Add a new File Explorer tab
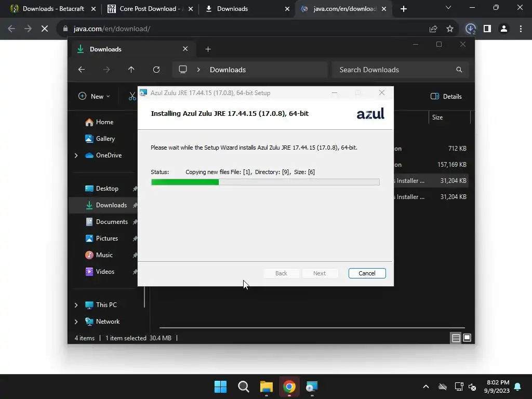Viewport: 532px width, 399px height. (208, 49)
